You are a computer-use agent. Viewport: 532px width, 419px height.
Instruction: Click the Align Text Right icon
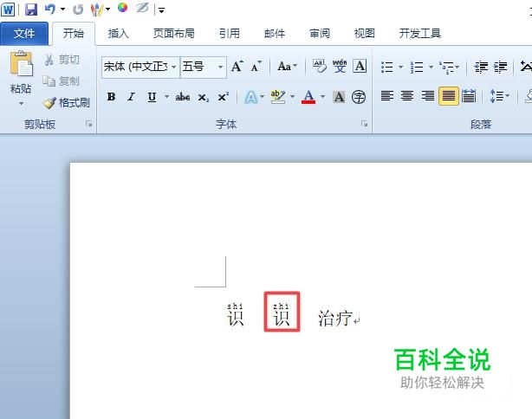(x=427, y=96)
